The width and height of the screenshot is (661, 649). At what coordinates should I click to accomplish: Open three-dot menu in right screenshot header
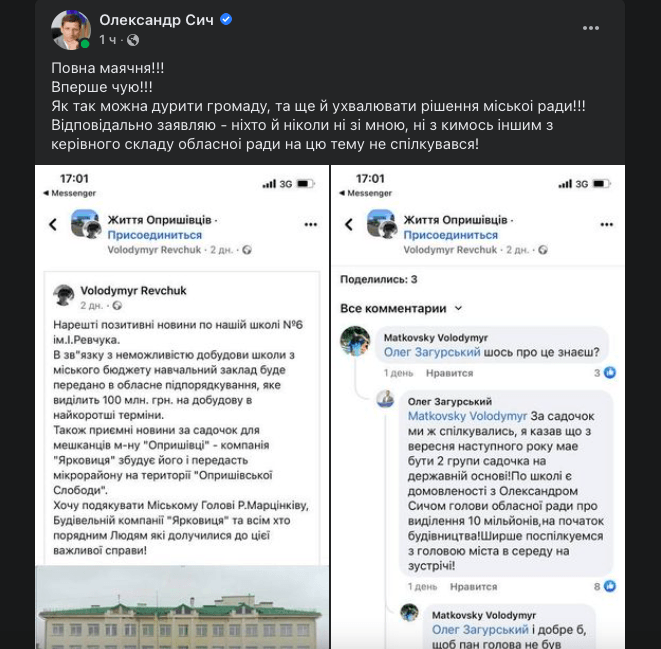click(607, 225)
